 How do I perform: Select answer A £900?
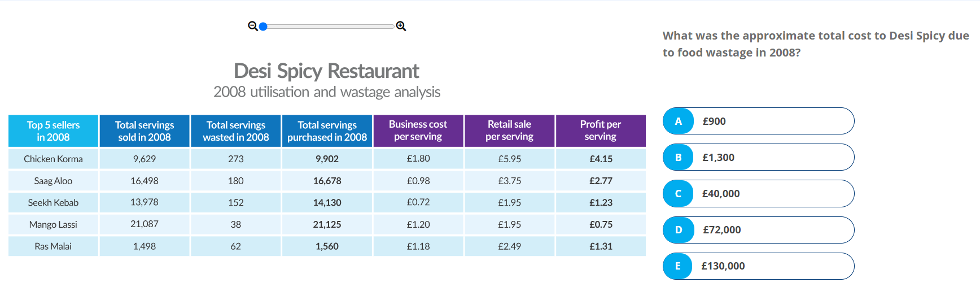coord(758,121)
